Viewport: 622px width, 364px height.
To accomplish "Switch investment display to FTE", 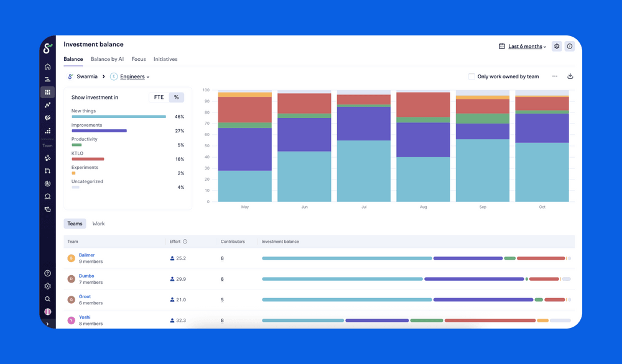I will pos(159,98).
